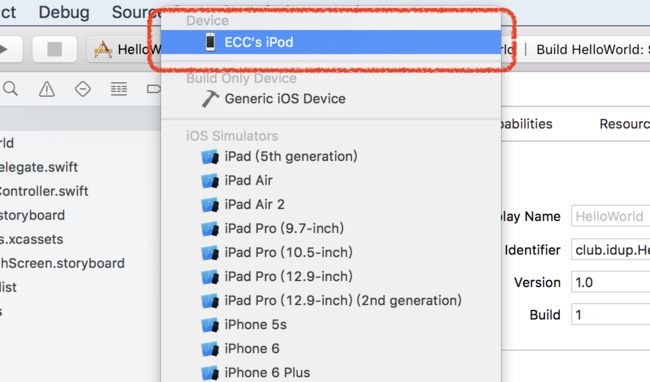Viewport: 650px width, 382px height.
Task: Click the HelloWorld scheme app icon
Action: (103, 50)
